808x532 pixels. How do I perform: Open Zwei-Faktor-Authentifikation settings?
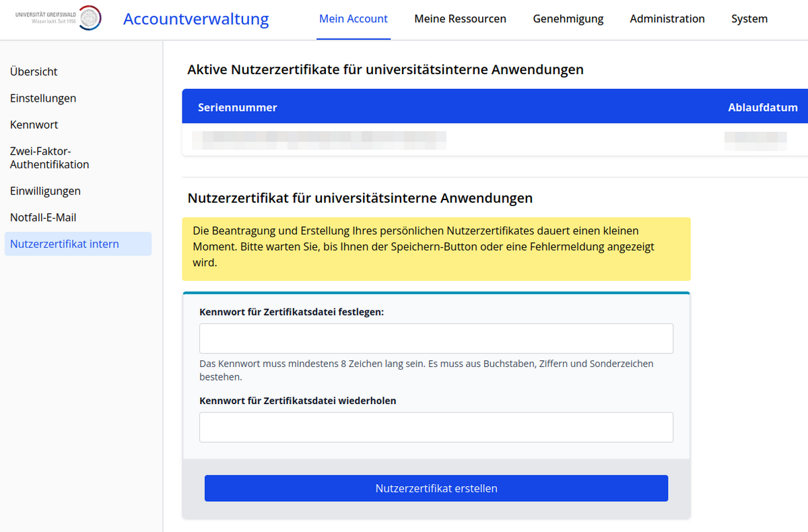[49, 158]
